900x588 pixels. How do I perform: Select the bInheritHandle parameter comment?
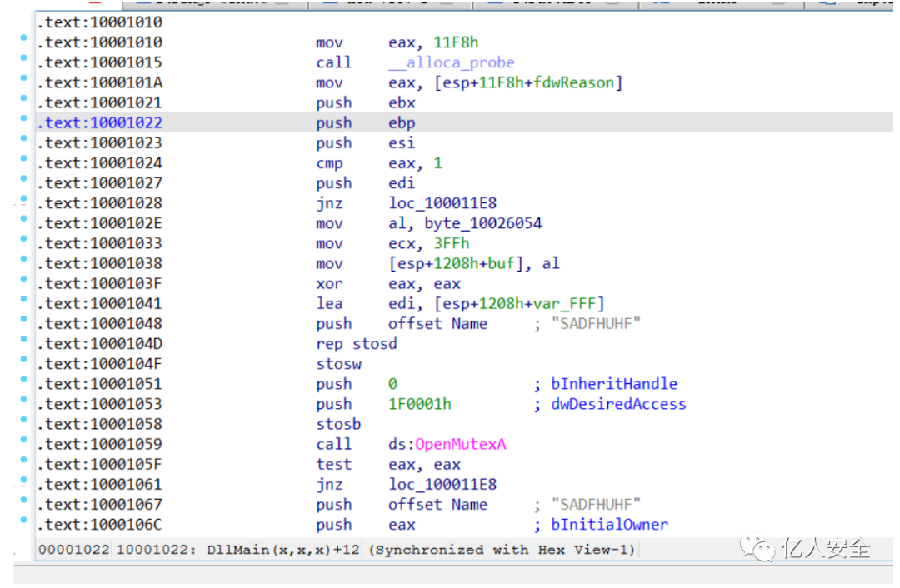tap(614, 384)
